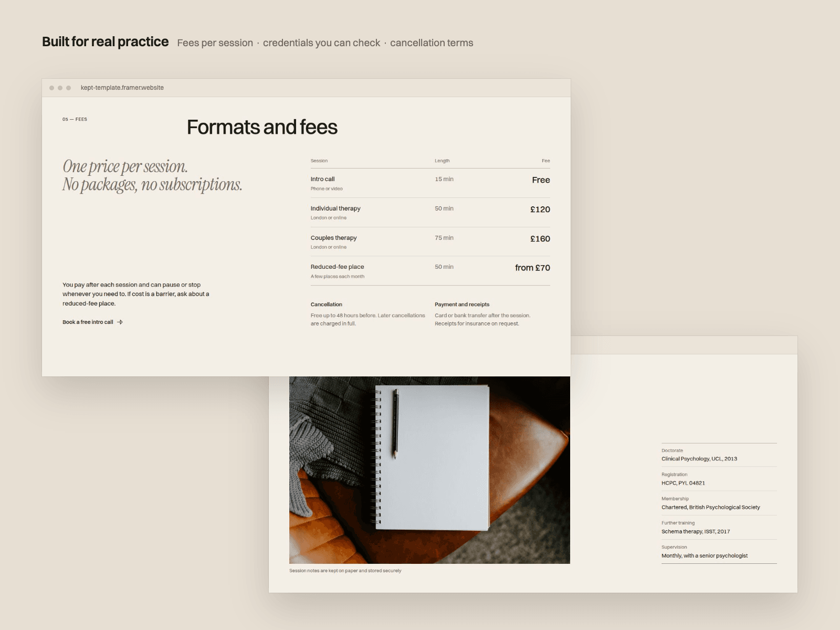The image size is (840, 630).
Task: Click the first browser window dot
Action: pos(51,88)
